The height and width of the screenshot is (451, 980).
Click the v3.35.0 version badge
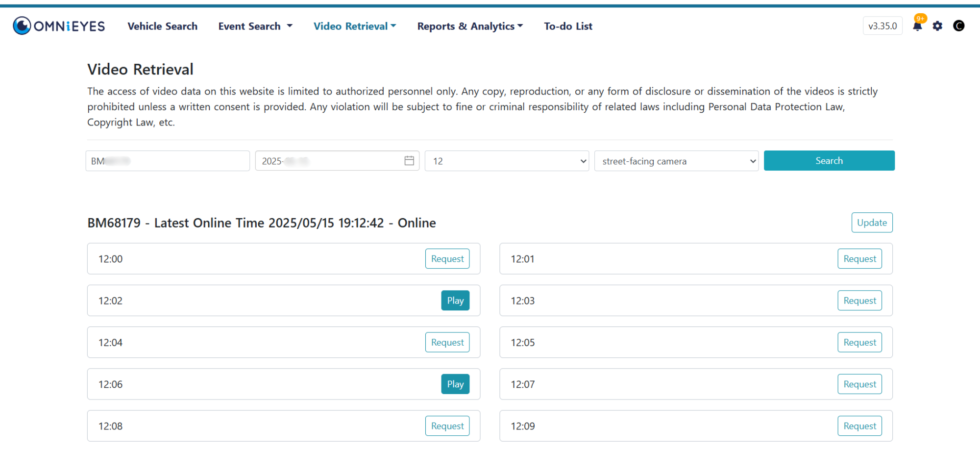[882, 26]
